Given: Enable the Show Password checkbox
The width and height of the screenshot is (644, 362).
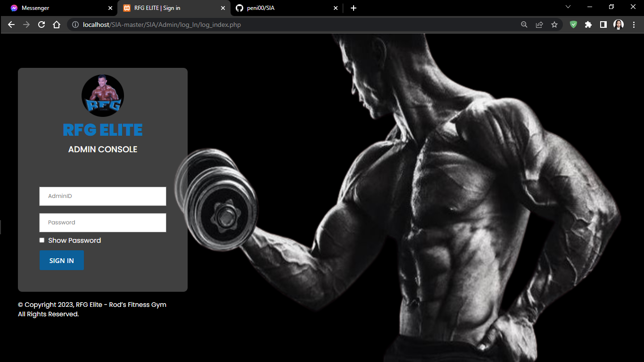Looking at the screenshot, I should pyautogui.click(x=42, y=240).
